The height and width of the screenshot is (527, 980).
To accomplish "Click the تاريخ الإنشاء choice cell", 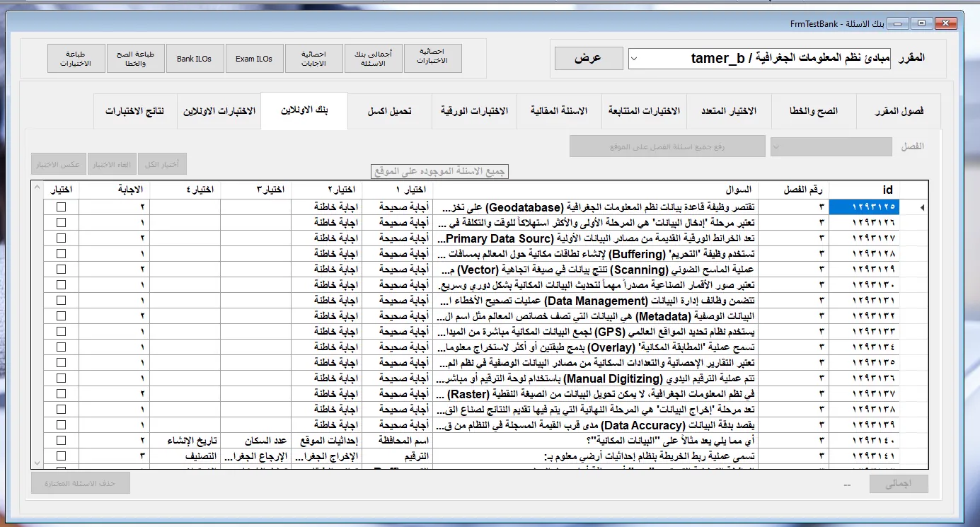I will click(x=185, y=440).
